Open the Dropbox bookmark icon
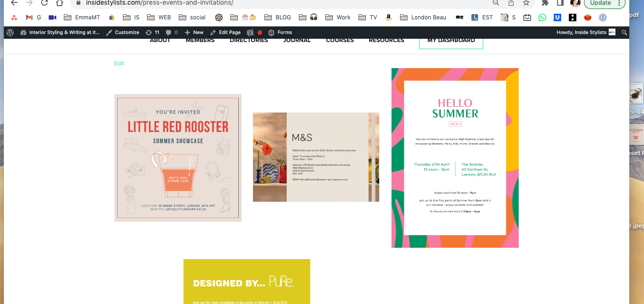The width and height of the screenshot is (644, 304). click(557, 17)
